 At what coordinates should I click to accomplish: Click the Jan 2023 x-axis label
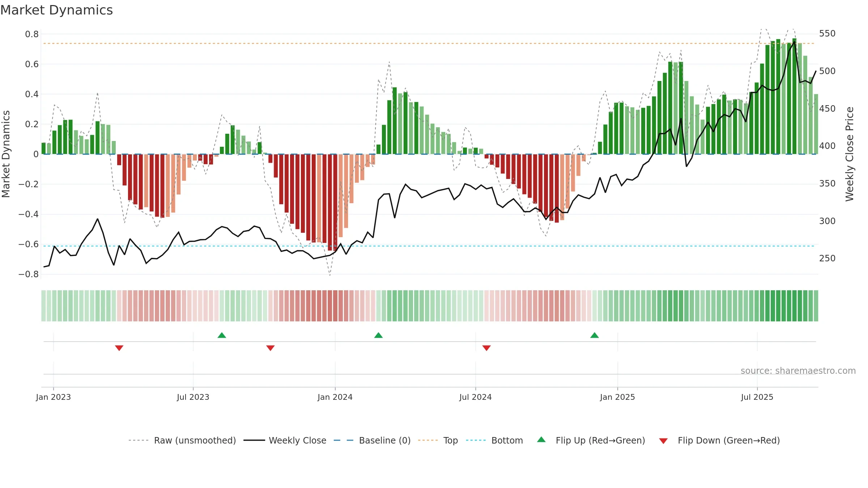click(x=54, y=397)
